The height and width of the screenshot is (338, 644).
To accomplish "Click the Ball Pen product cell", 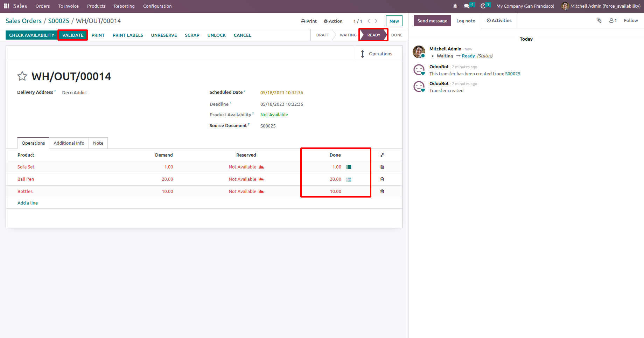I will [26, 179].
